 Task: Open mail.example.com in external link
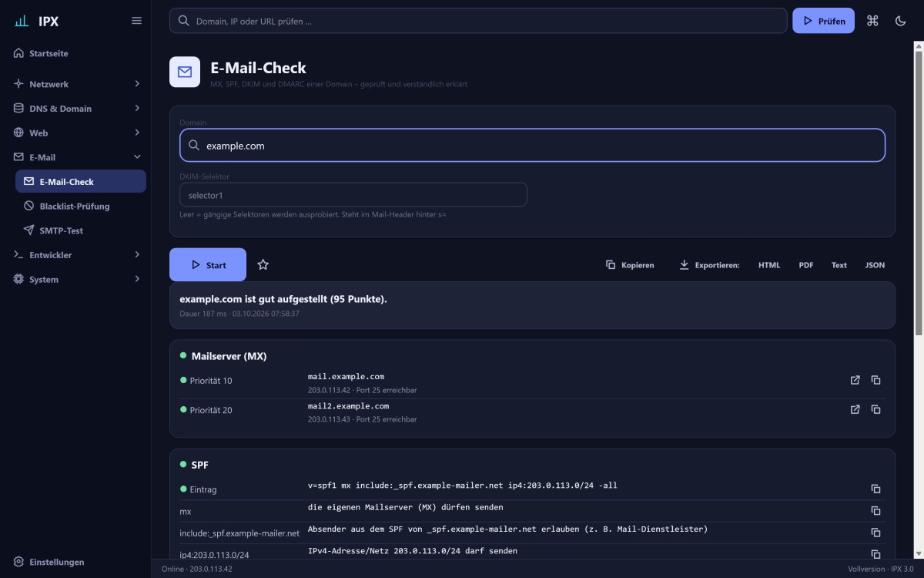coord(855,380)
